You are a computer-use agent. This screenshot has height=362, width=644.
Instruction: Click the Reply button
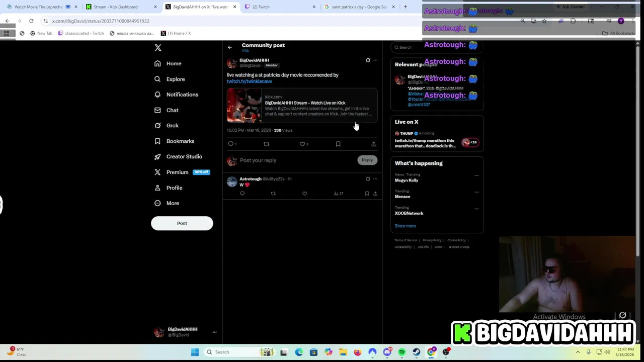[x=367, y=160]
